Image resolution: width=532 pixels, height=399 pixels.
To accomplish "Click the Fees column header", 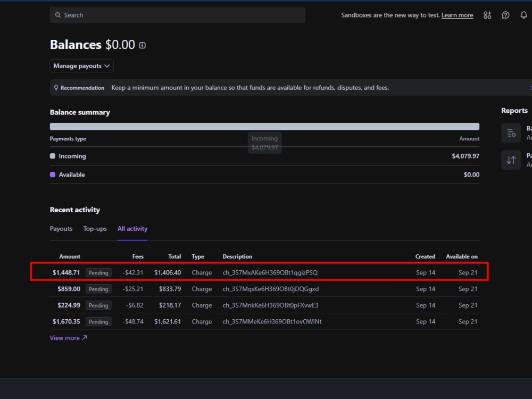I will (138, 256).
